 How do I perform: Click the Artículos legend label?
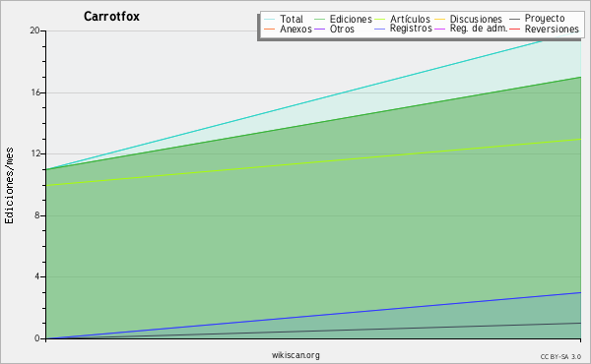(x=410, y=19)
